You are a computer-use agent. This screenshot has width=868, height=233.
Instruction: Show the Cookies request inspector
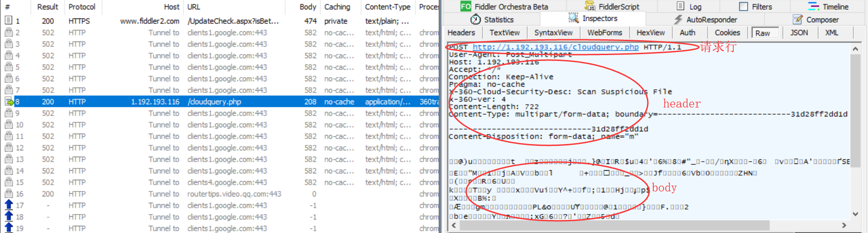727,33
